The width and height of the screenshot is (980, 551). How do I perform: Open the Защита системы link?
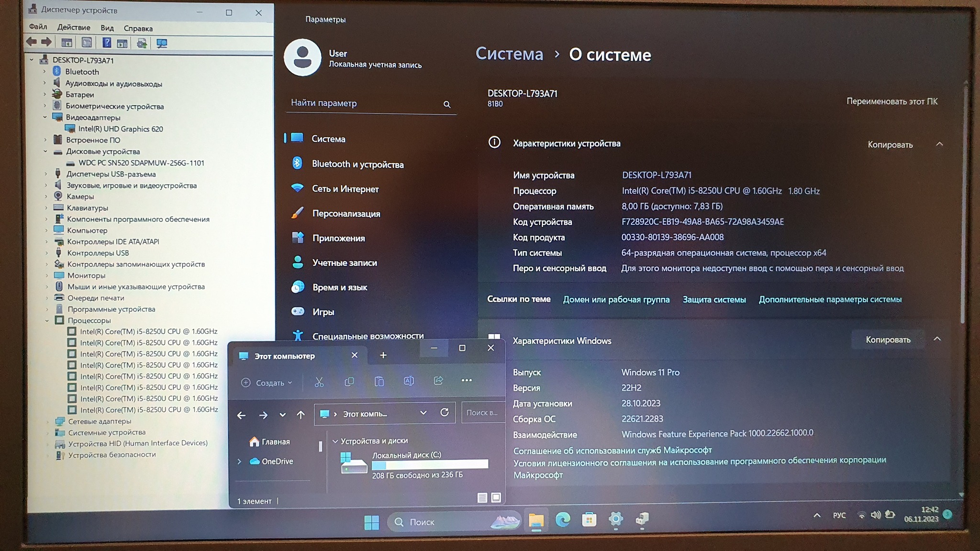pyautogui.click(x=714, y=299)
